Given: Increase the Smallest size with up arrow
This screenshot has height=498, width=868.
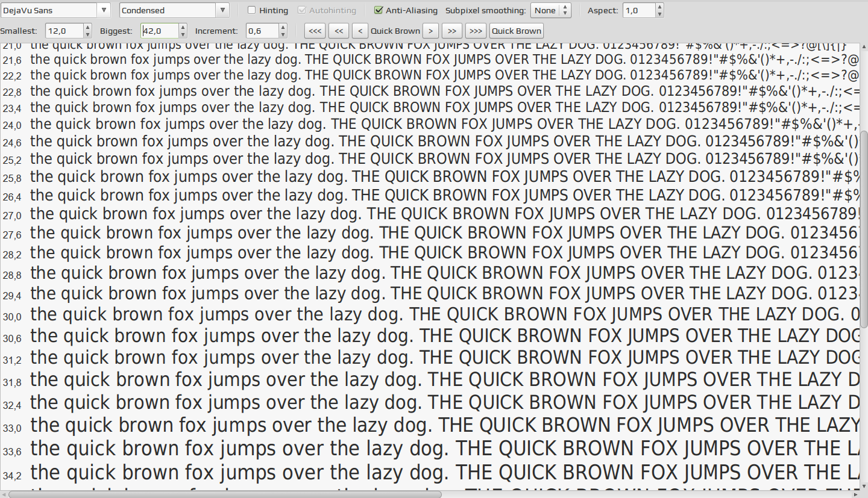Looking at the screenshot, I should (x=88, y=27).
